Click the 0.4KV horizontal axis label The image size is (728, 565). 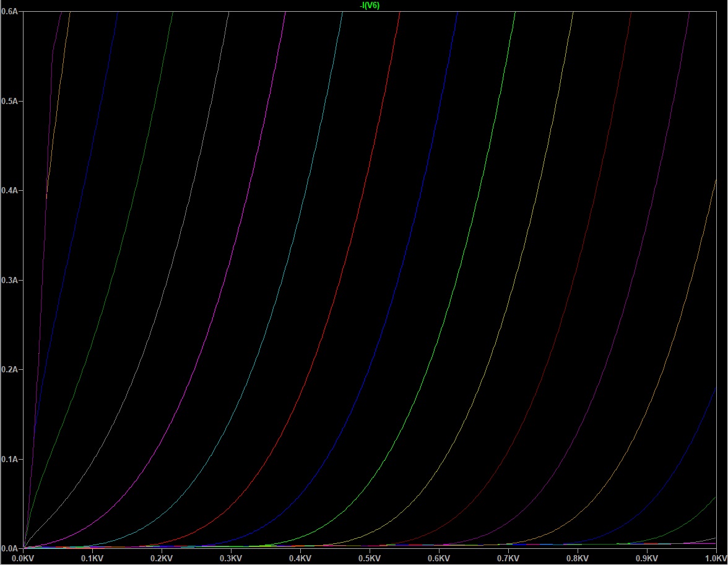click(300, 558)
